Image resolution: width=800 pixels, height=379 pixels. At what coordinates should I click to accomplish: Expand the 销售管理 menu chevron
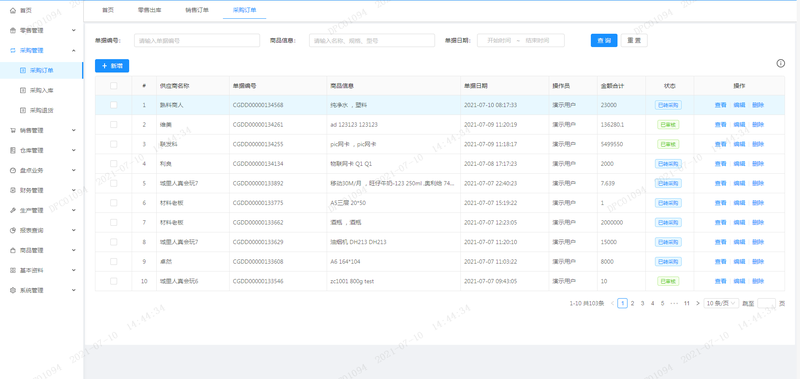(73, 130)
